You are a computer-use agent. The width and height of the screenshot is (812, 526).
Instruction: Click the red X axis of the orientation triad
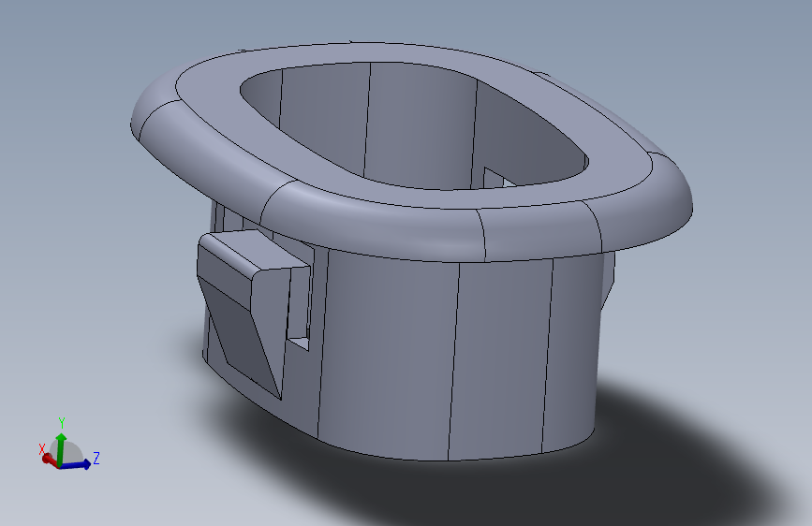coord(51,460)
